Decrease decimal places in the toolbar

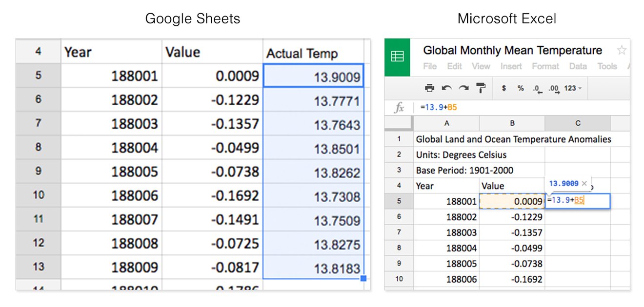pos(537,89)
